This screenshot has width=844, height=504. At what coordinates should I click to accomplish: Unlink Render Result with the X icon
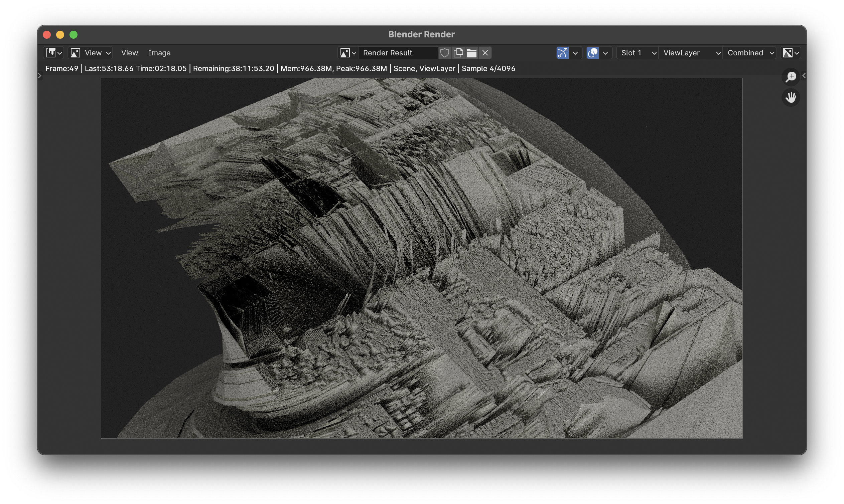click(485, 53)
